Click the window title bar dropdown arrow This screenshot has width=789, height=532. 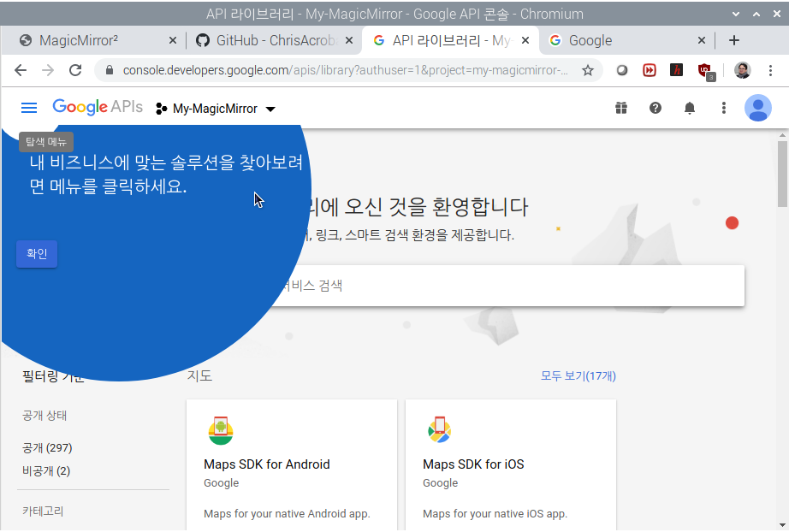[x=736, y=14]
